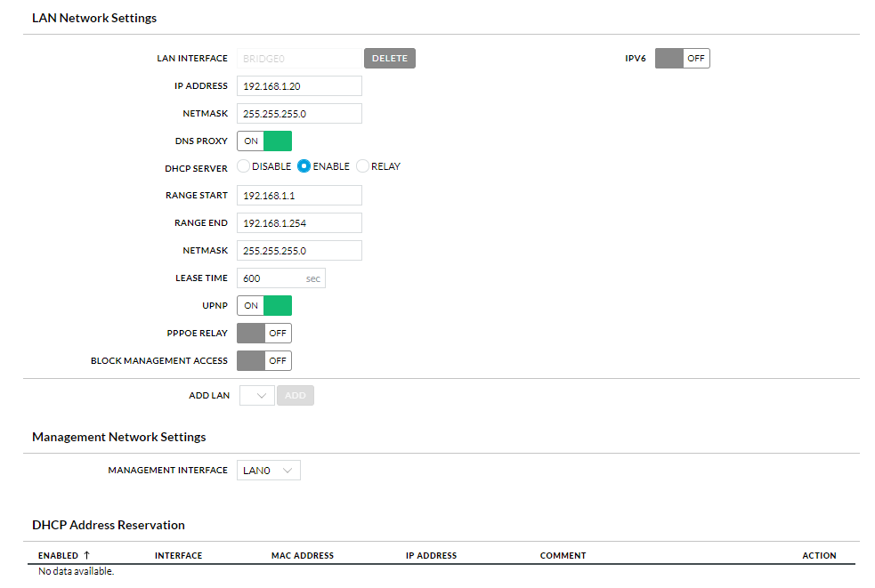Select DHCP Server Disable radio option
Image resolution: width=875 pixels, height=588 pixels.
(244, 166)
